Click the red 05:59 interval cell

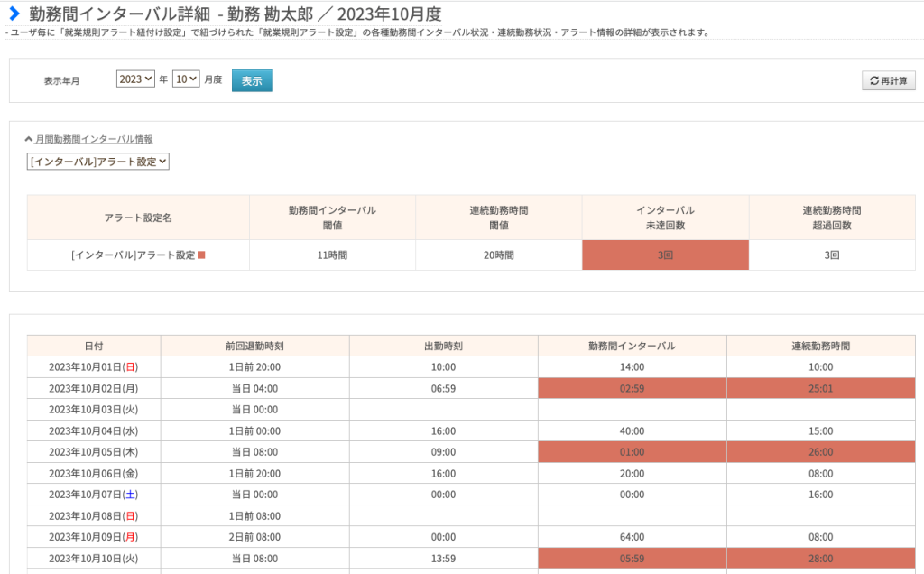pyautogui.click(x=632, y=558)
